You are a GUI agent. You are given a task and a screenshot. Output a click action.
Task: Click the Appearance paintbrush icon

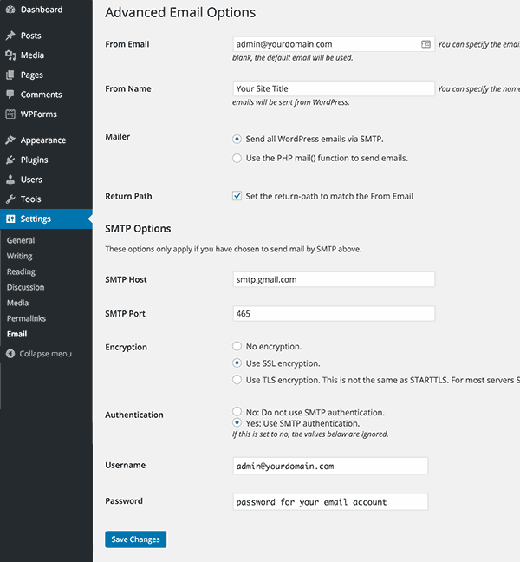coord(10,140)
